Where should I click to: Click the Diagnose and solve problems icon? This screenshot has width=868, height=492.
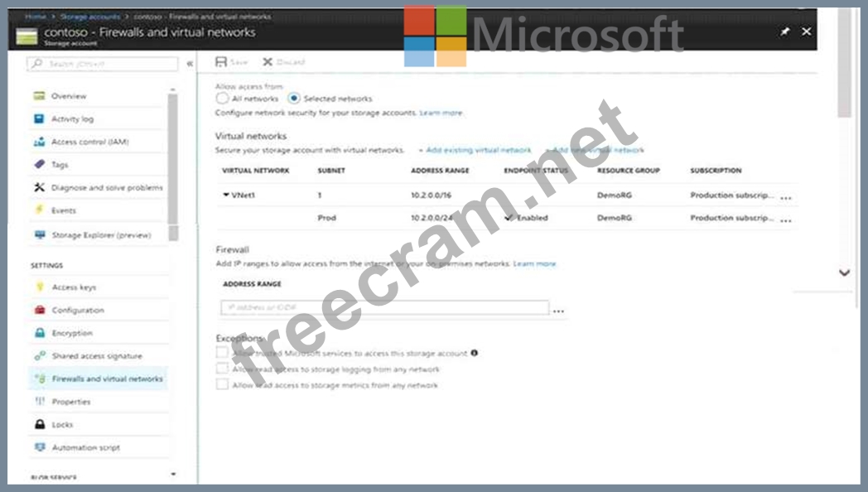(x=39, y=187)
